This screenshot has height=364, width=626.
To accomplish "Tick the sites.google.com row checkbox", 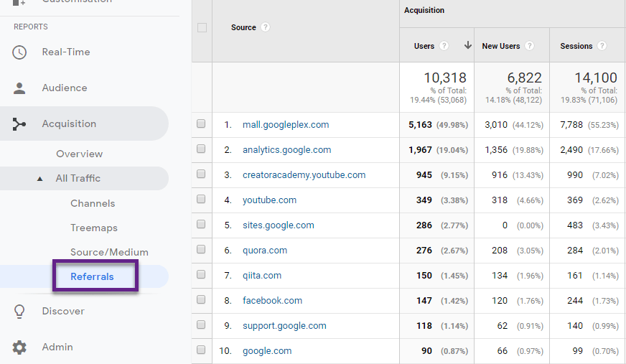I will click(201, 224).
